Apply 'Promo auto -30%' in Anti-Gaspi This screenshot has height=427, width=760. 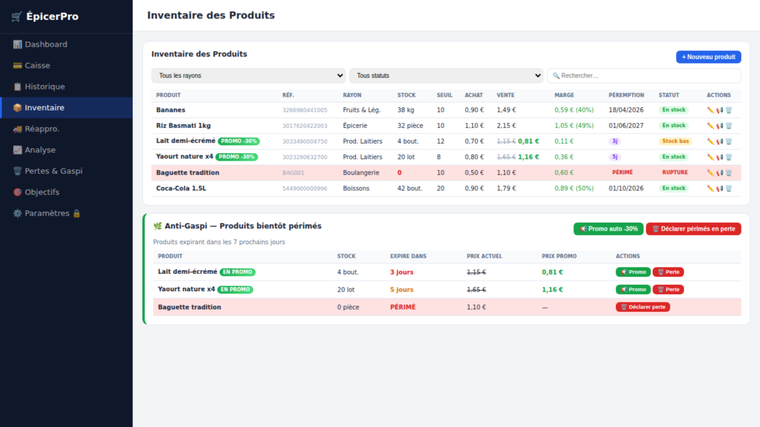608,229
